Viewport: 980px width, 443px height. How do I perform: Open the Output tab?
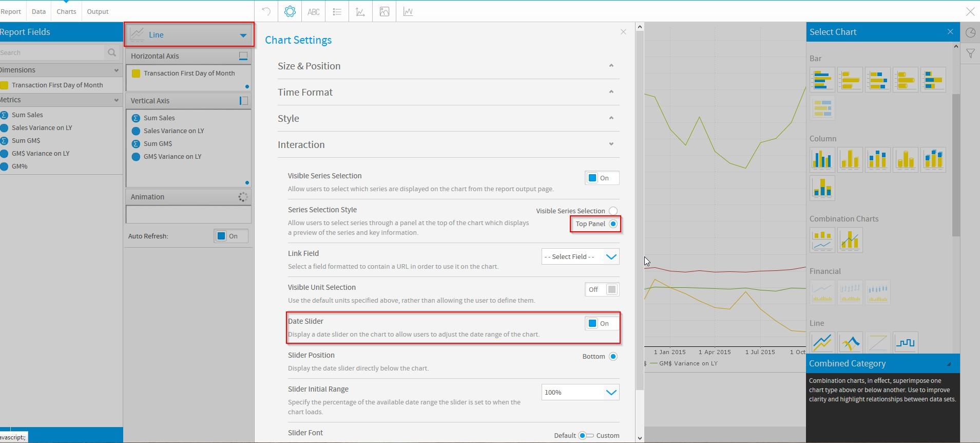click(x=98, y=11)
